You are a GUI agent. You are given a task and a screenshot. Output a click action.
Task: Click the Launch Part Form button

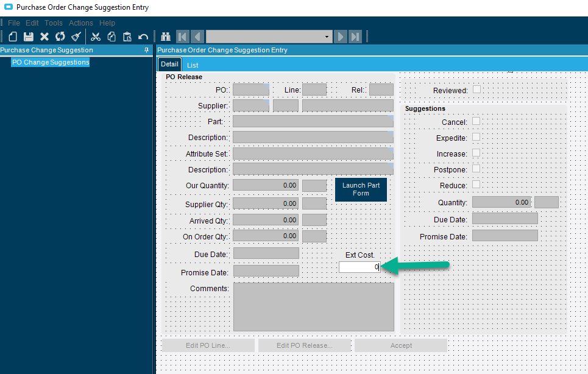coord(361,189)
